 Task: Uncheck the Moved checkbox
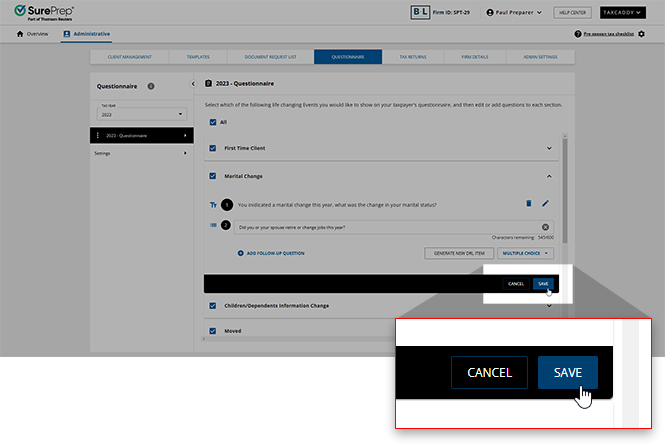[213, 331]
